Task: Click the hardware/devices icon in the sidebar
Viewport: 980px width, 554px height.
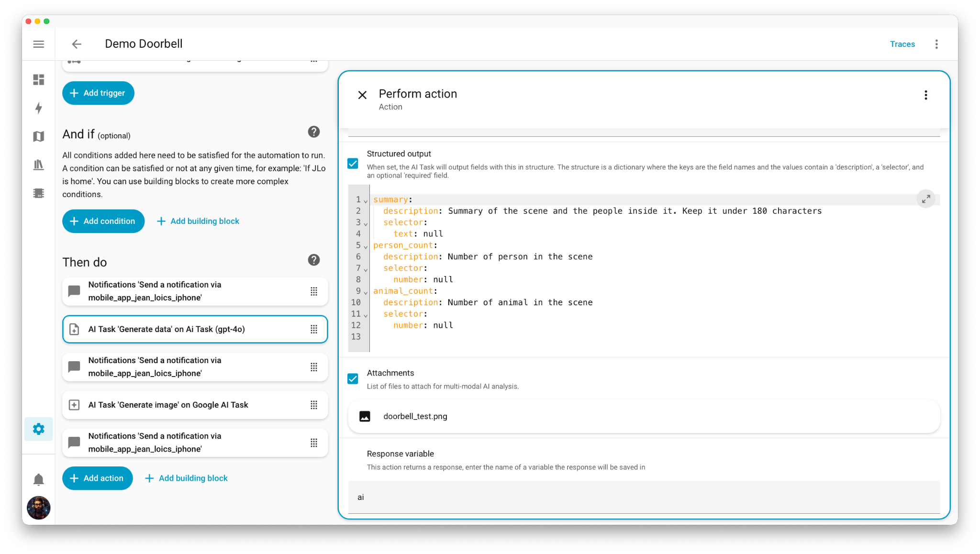Action: pos(38,193)
